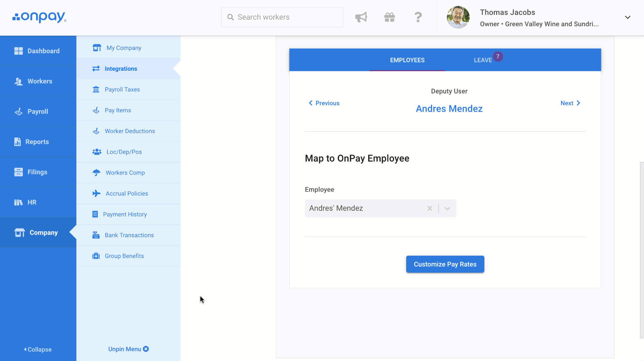644x361 pixels.
Task: Open Group Benefits page
Action: [x=128, y=256]
